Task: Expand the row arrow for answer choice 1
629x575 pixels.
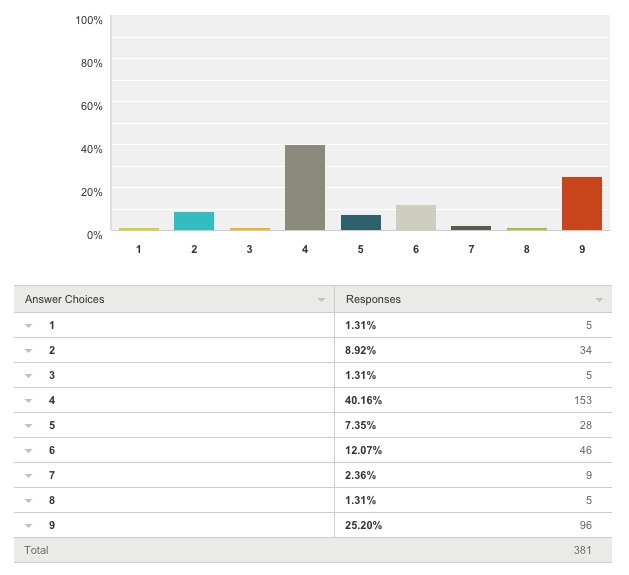Action: tap(29, 326)
